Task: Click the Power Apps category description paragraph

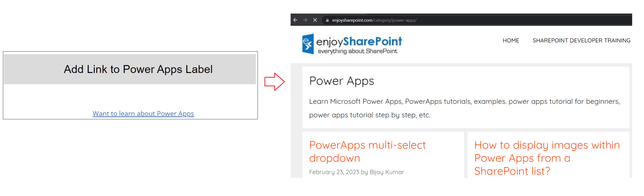Action: (440, 108)
